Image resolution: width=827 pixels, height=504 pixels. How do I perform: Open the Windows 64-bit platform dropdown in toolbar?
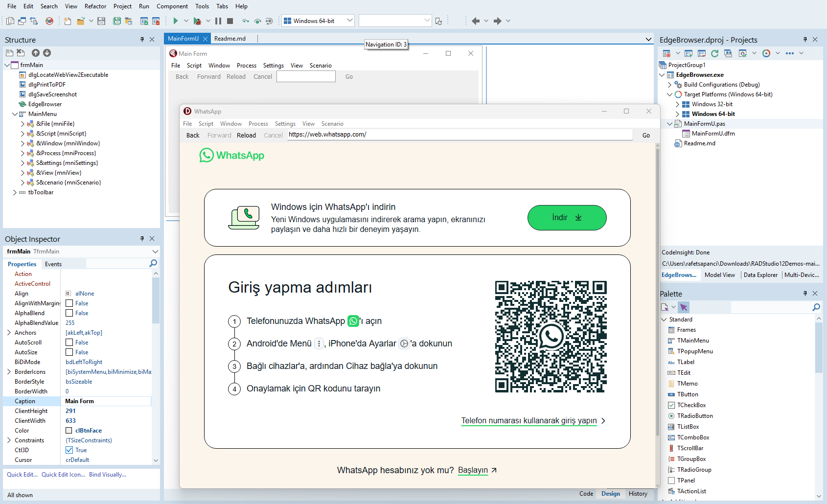click(x=349, y=21)
